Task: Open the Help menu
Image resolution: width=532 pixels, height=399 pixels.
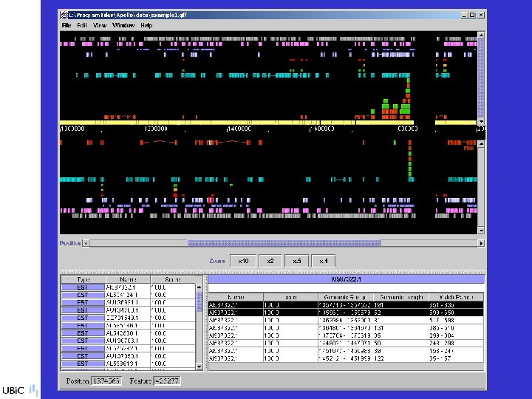Action: (x=146, y=25)
